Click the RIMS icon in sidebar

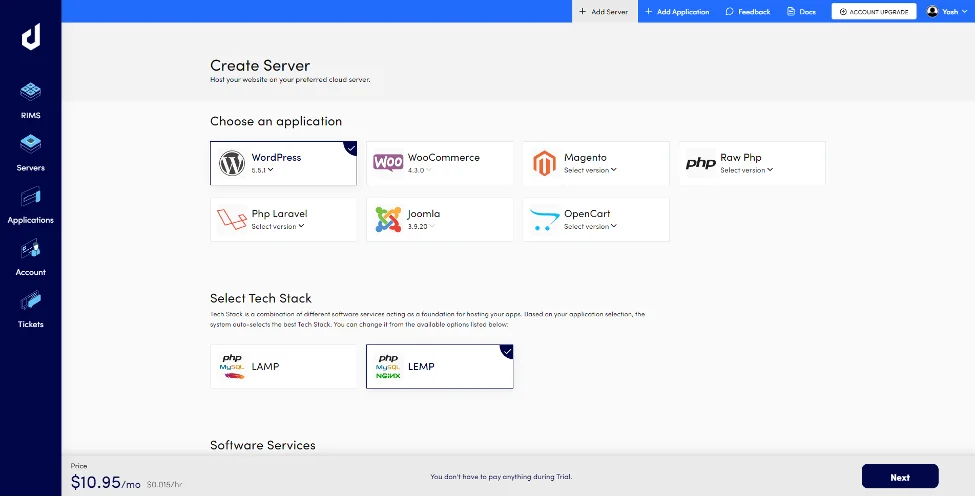point(30,93)
